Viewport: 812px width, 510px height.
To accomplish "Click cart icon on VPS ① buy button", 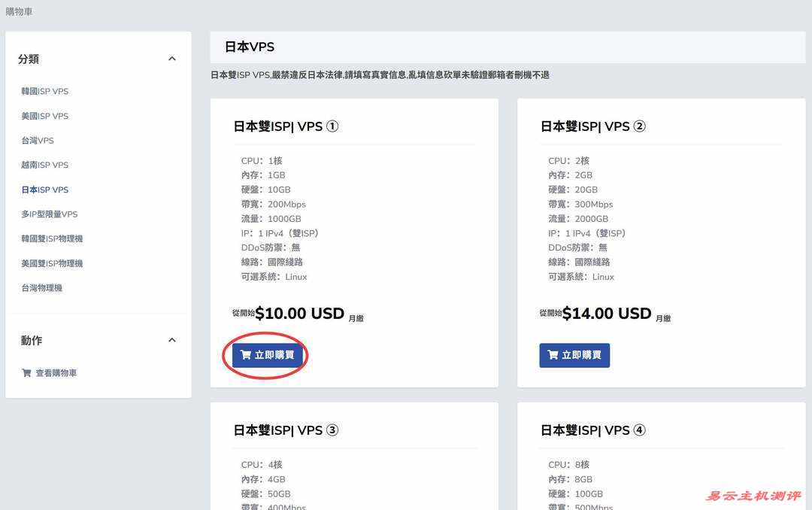I will 246,355.
